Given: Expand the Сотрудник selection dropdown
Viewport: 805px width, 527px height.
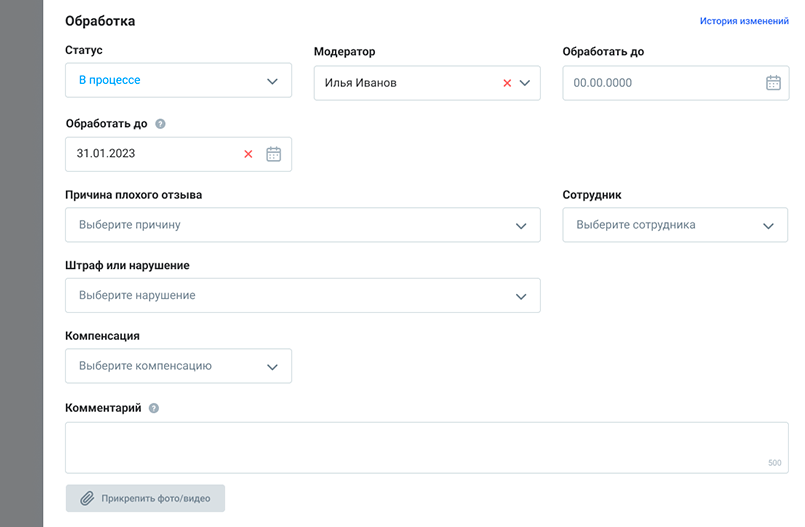Looking at the screenshot, I should [768, 225].
